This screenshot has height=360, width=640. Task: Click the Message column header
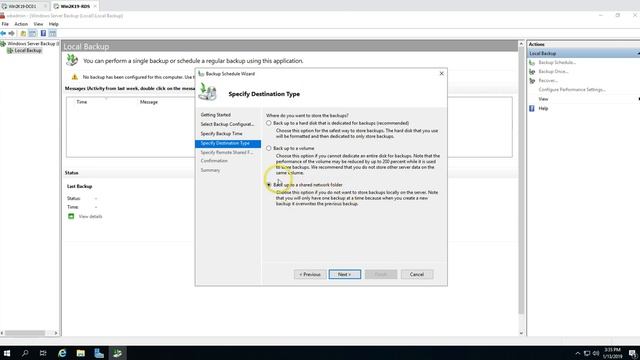[149, 102]
